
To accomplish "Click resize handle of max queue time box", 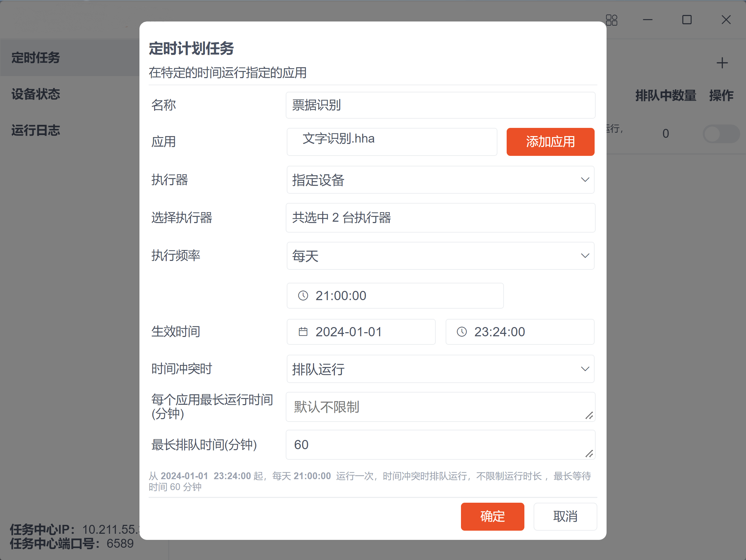I will [x=589, y=454].
